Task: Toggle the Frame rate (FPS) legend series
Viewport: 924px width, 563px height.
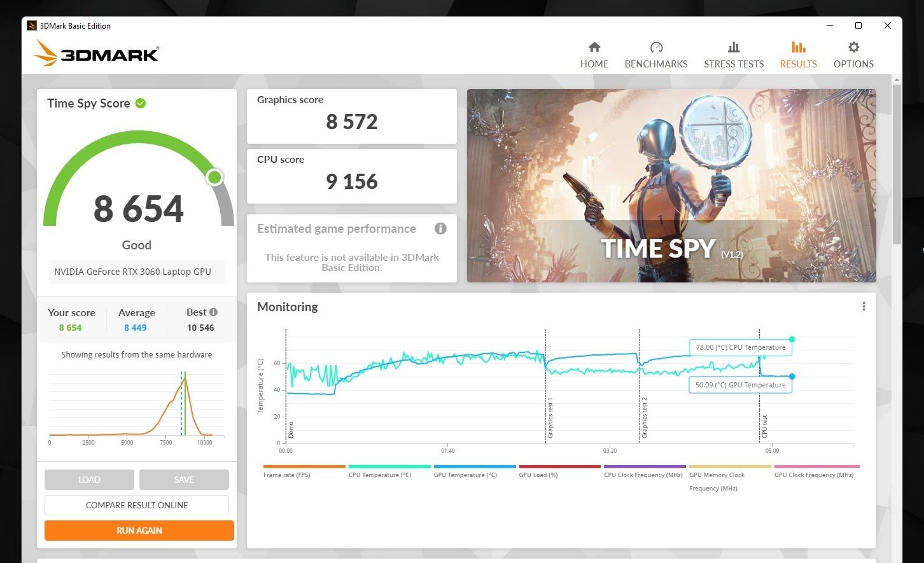Action: [304, 471]
